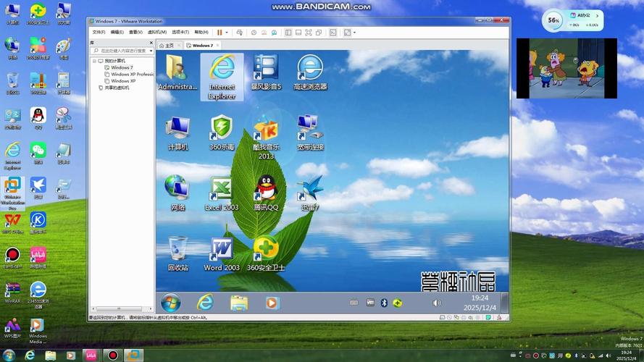Screen dimensions: 644x362
Task: Open the console view toolbar icon
Action: pyautogui.click(x=333, y=33)
